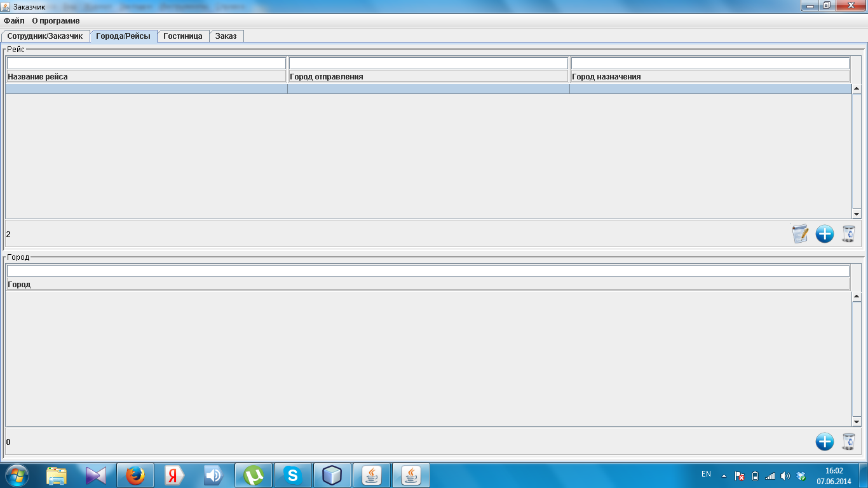868x488 pixels.
Task: Open the О программе menu
Action: 56,21
